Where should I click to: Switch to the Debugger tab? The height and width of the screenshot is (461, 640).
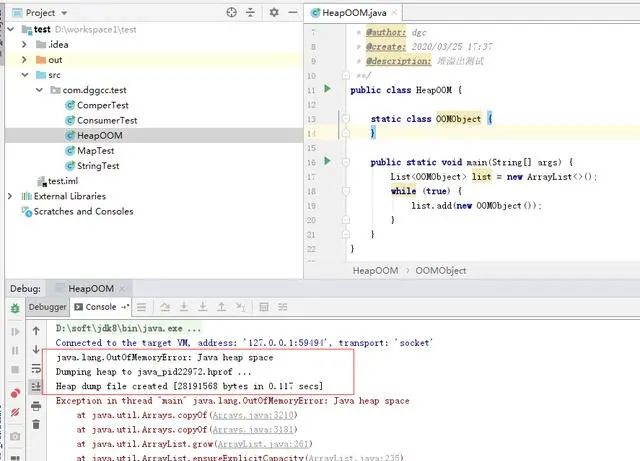point(46,307)
